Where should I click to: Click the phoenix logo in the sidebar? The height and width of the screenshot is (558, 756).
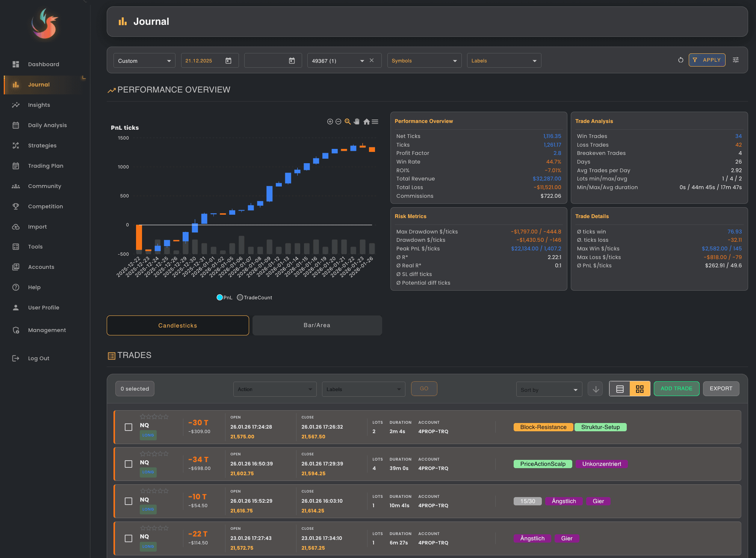pyautogui.click(x=45, y=24)
